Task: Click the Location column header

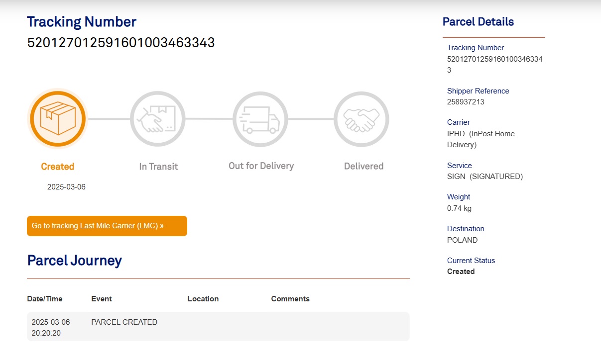Action: [x=203, y=299]
